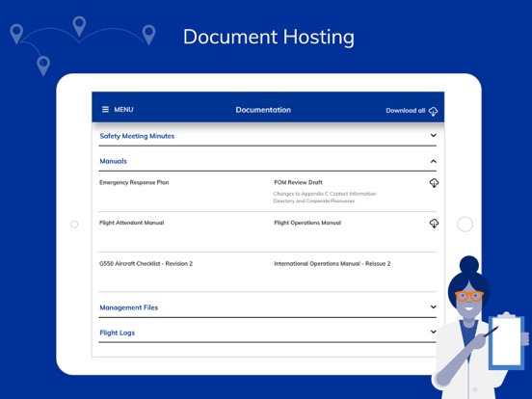Expand the Management Files chevron

(x=434, y=307)
